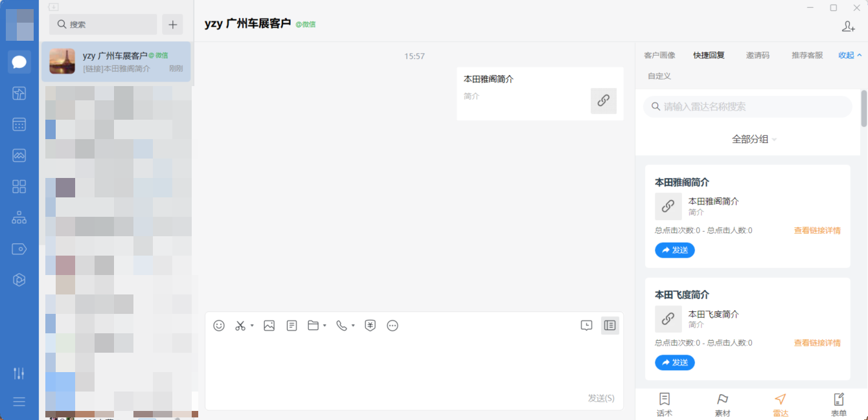Image resolution: width=868 pixels, height=420 pixels.
Task: Click the yzy conversation avatar thumbnail
Action: [x=62, y=61]
